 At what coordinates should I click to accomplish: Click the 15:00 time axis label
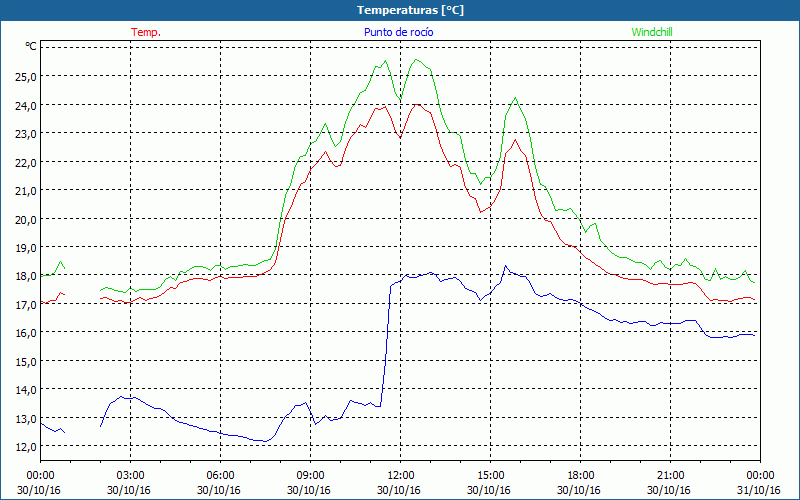click(490, 476)
